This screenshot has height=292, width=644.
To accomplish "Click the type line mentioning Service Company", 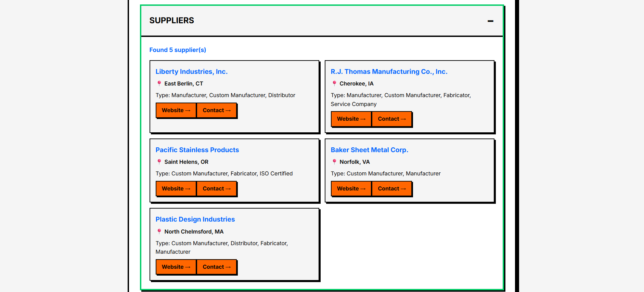I will coord(401,99).
